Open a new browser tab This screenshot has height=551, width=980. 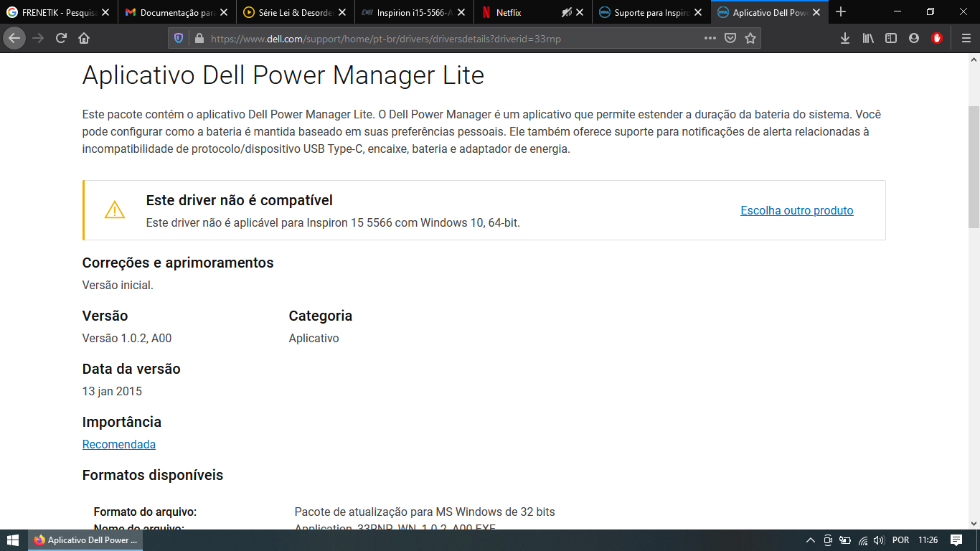click(x=842, y=12)
